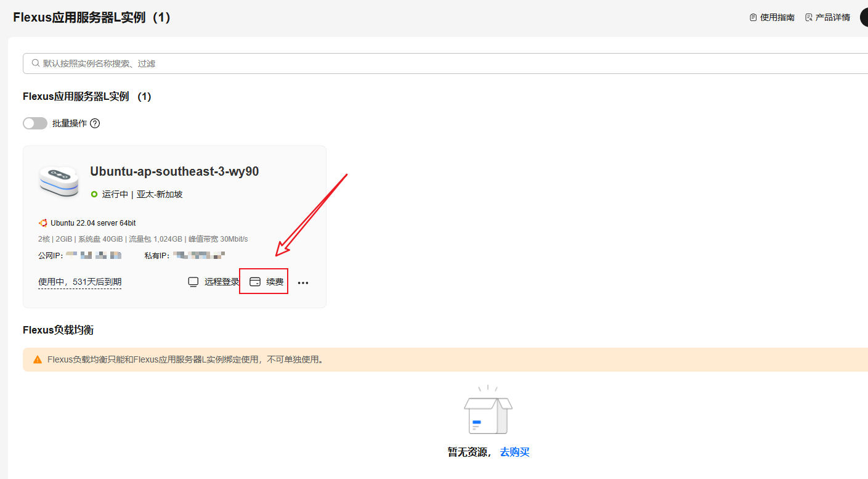
Task: Click the green running status indicator
Action: pyautogui.click(x=94, y=194)
